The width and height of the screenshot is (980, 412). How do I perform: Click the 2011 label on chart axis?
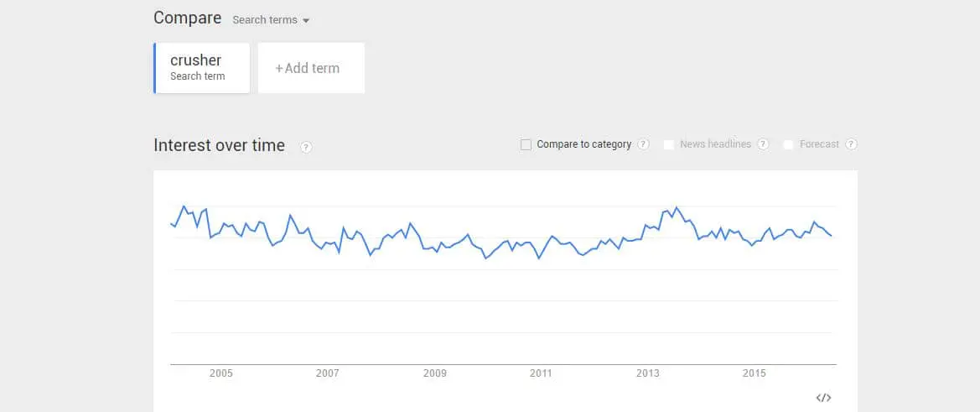(541, 374)
